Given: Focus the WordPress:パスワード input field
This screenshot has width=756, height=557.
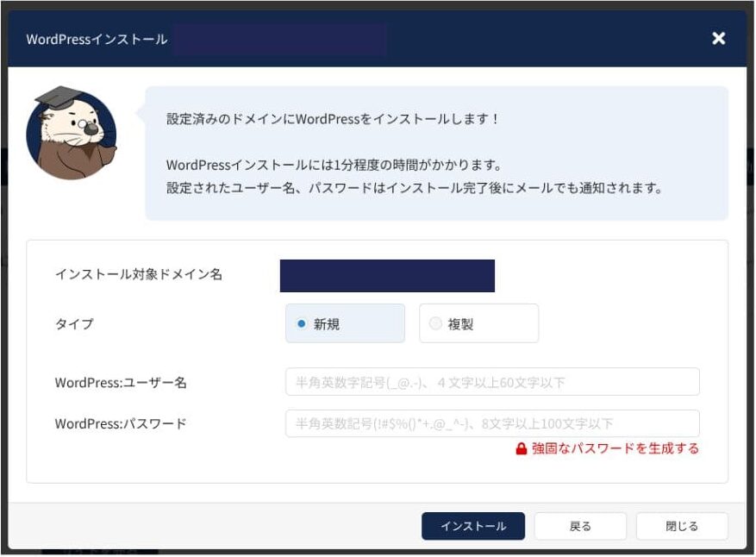Looking at the screenshot, I should [491, 423].
